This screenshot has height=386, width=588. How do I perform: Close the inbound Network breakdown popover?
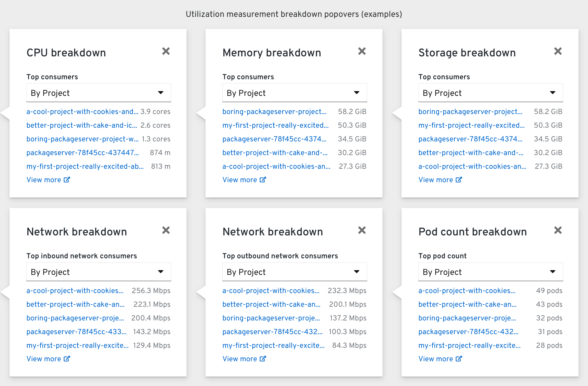click(x=166, y=230)
